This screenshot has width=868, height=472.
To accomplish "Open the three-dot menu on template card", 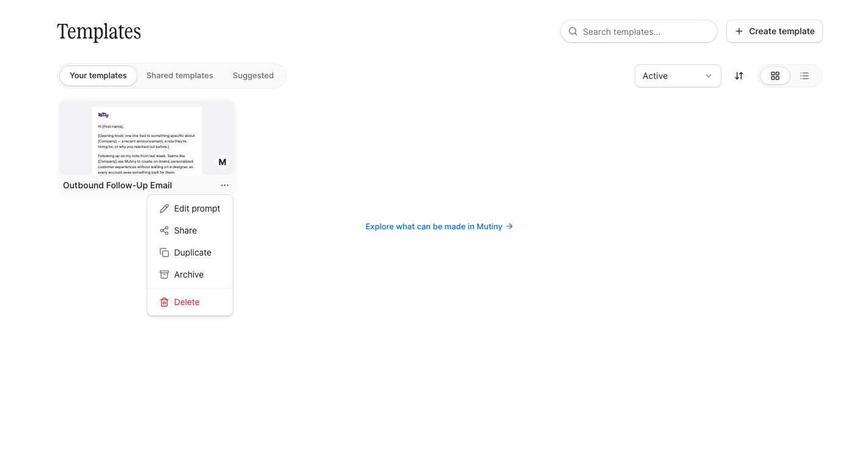I will coord(225,185).
